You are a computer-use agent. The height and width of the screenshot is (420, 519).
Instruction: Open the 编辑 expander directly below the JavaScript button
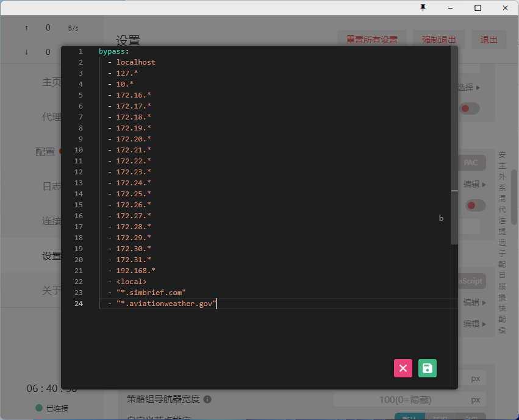coord(474,302)
